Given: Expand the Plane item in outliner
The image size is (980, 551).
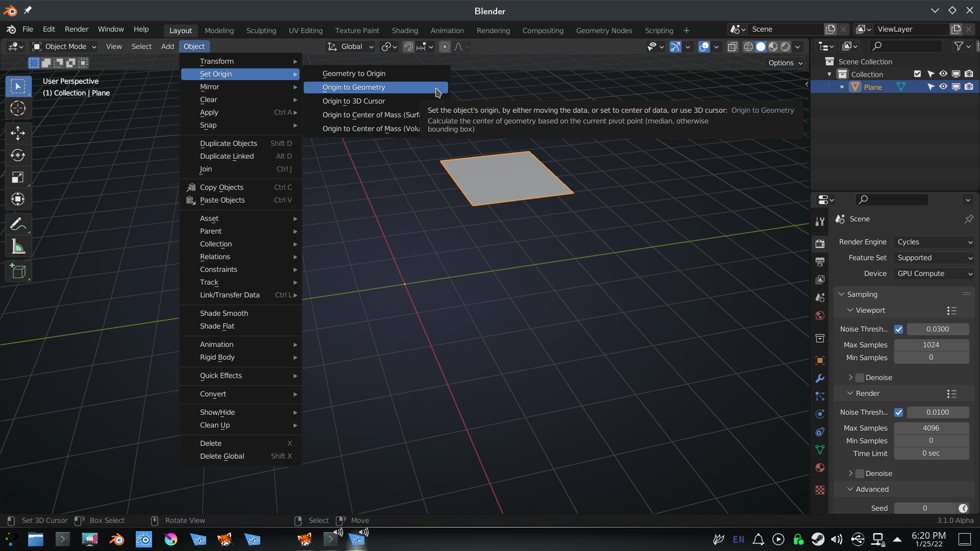Looking at the screenshot, I should 842,87.
